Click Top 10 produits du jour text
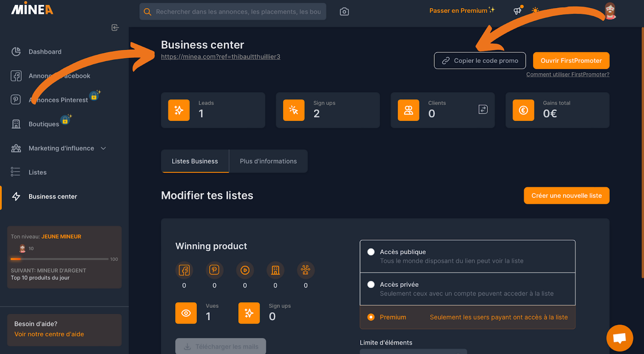Viewport: 644px width, 354px height. (40, 278)
